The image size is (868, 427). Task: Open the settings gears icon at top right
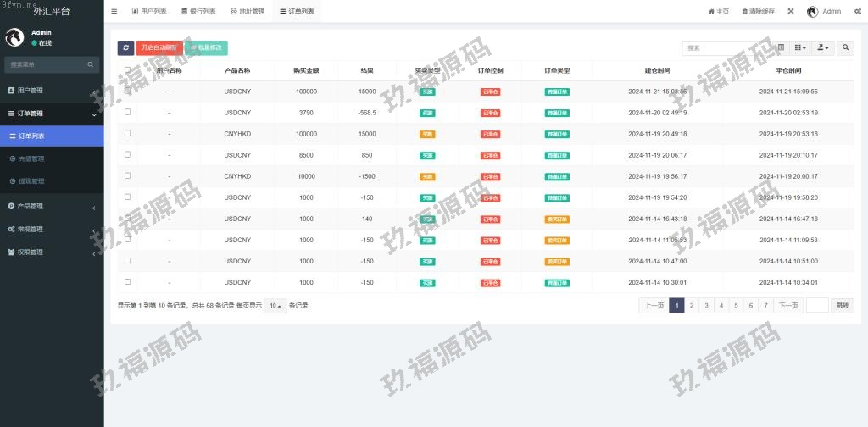[x=858, y=12]
